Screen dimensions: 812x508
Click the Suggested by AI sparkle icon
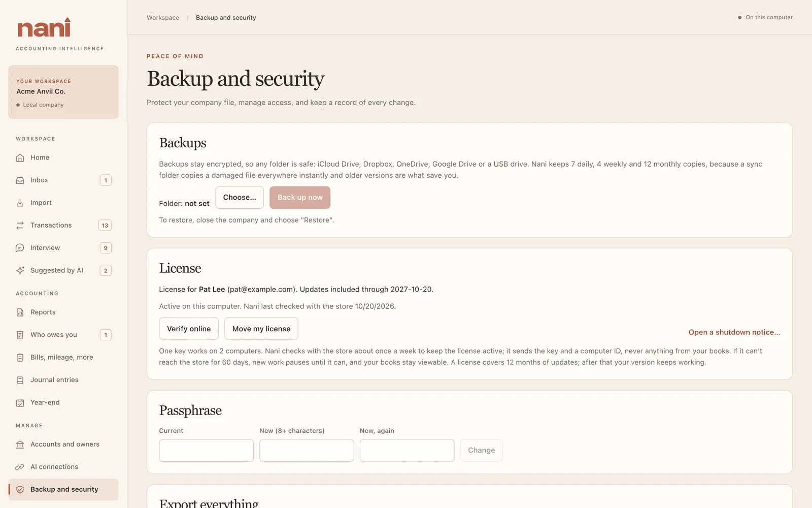tap(20, 270)
